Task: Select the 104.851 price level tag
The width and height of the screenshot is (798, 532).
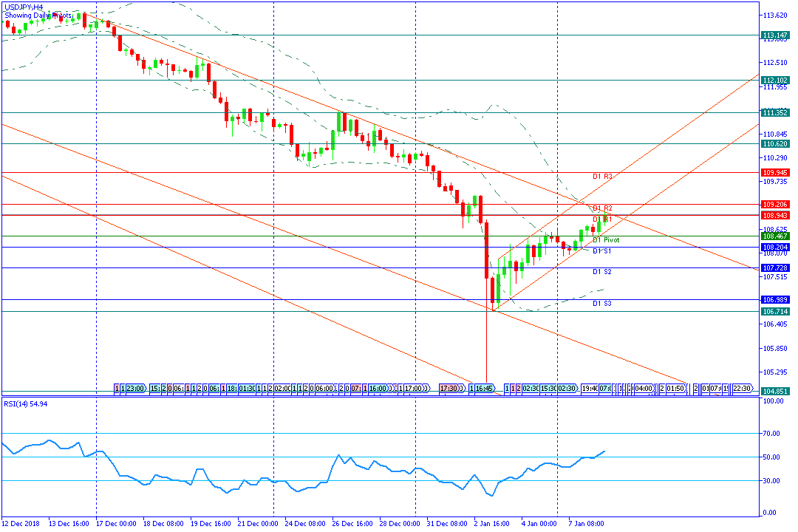Action: point(774,391)
